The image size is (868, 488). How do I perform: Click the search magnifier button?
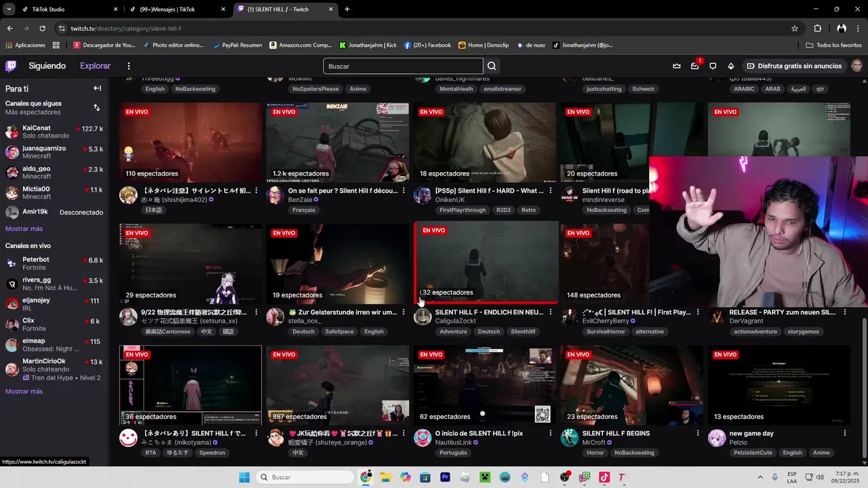(492, 66)
